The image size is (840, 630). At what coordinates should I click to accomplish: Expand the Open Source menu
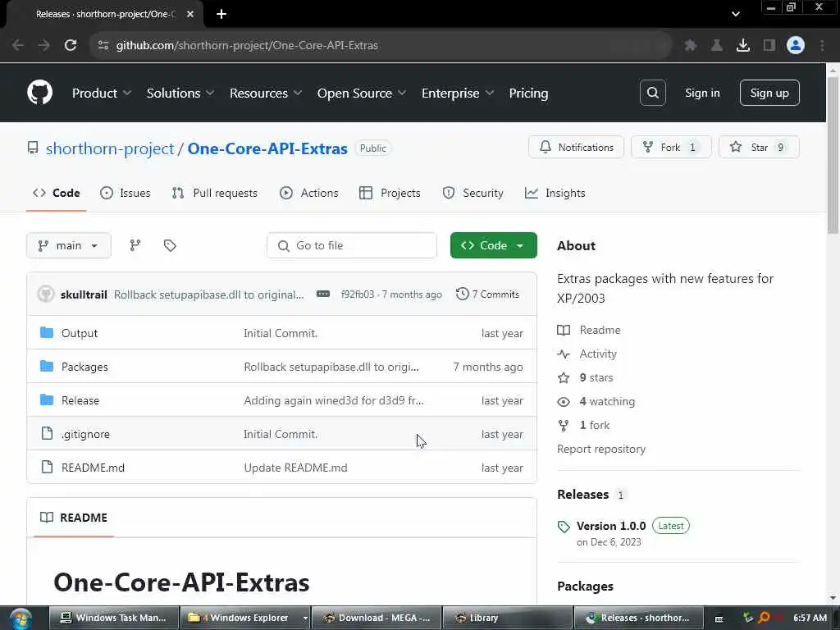(362, 94)
